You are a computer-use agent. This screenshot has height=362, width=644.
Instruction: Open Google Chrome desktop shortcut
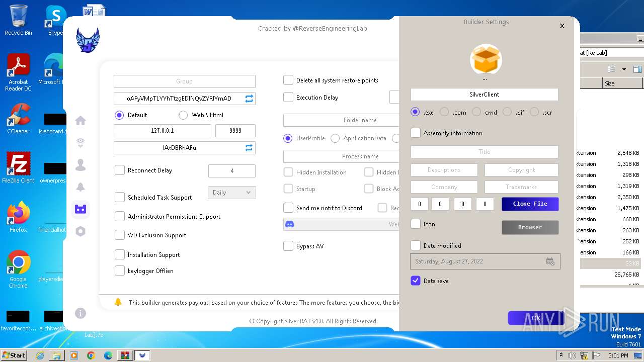[18, 269]
